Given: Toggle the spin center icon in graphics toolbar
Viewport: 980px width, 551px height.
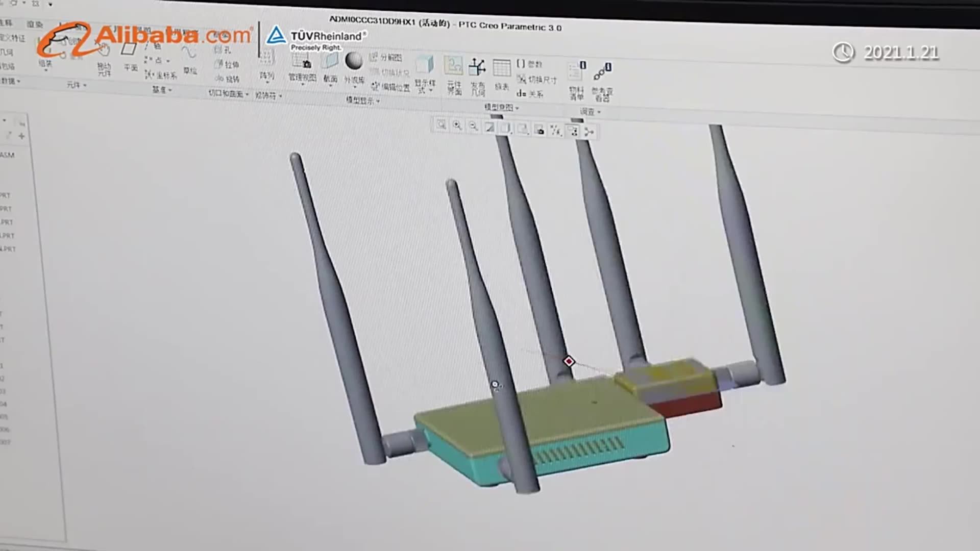Looking at the screenshot, I should tap(590, 131).
